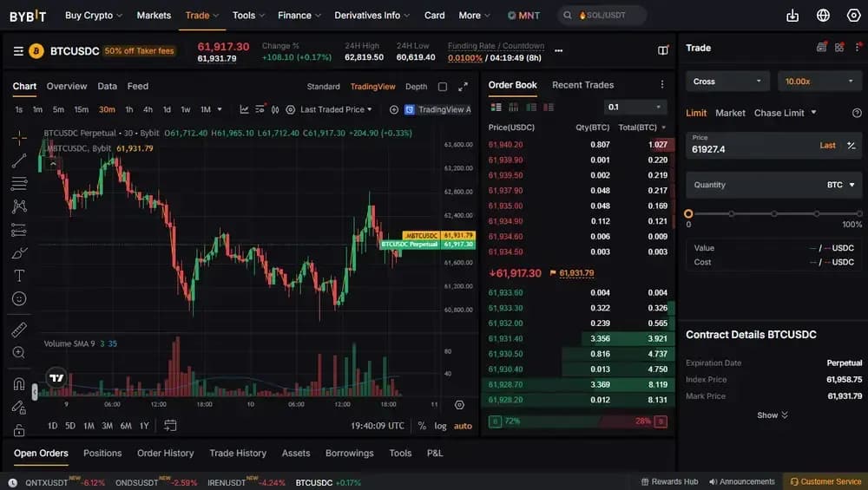Screen dimensions: 868x490
Task: Switch to the Depth chart view
Action: [x=417, y=87]
